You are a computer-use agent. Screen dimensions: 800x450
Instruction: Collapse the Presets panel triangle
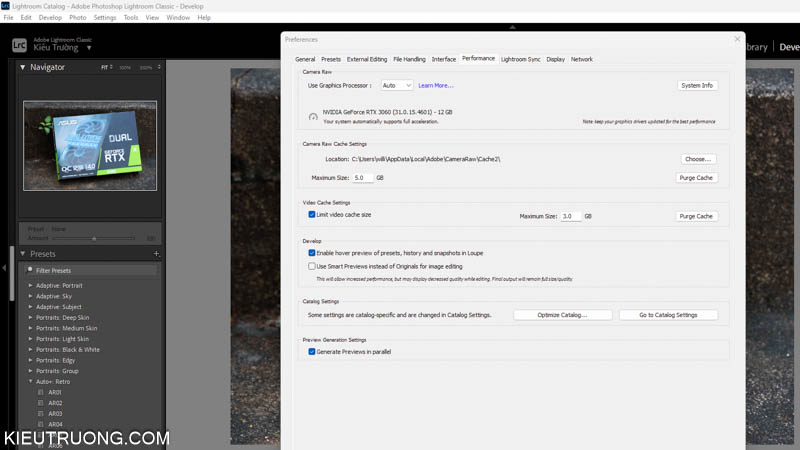pos(22,254)
